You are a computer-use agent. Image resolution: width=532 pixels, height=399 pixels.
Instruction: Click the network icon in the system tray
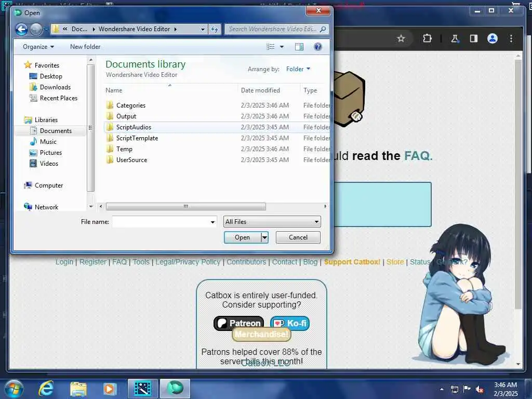pyautogui.click(x=454, y=389)
